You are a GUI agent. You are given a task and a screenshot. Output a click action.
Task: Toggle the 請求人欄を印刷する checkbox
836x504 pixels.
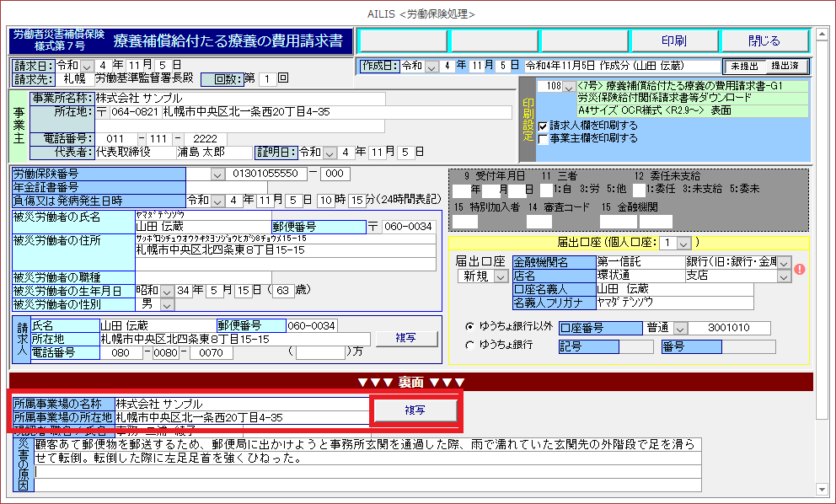(544, 126)
